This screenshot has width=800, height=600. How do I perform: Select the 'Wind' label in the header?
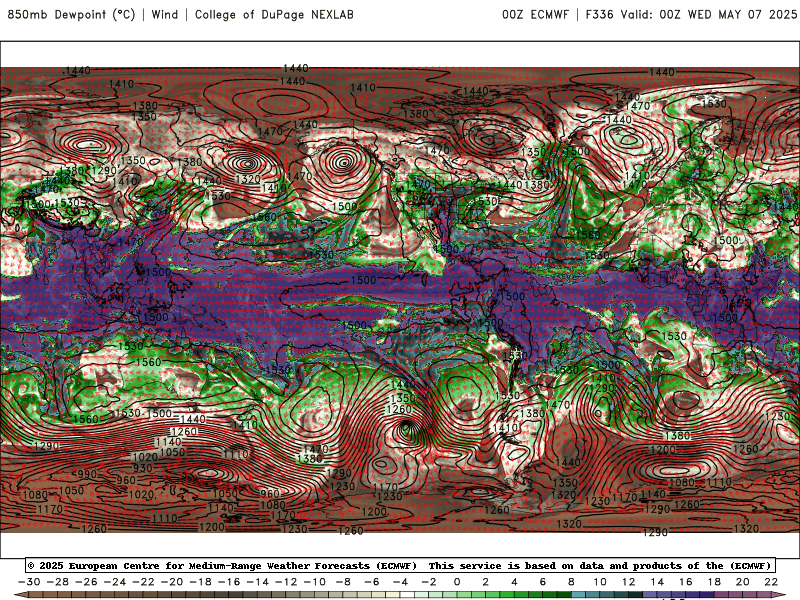[165, 14]
